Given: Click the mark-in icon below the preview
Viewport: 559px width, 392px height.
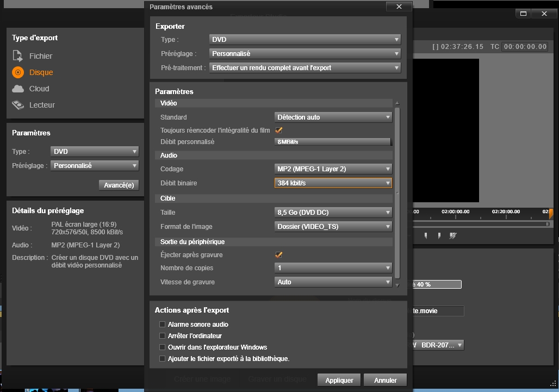Looking at the screenshot, I should pyautogui.click(x=425, y=235).
